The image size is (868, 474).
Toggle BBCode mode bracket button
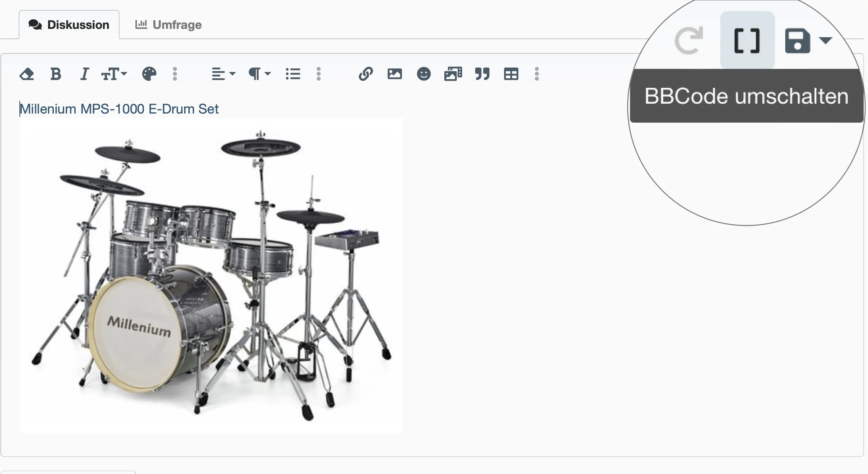[747, 40]
